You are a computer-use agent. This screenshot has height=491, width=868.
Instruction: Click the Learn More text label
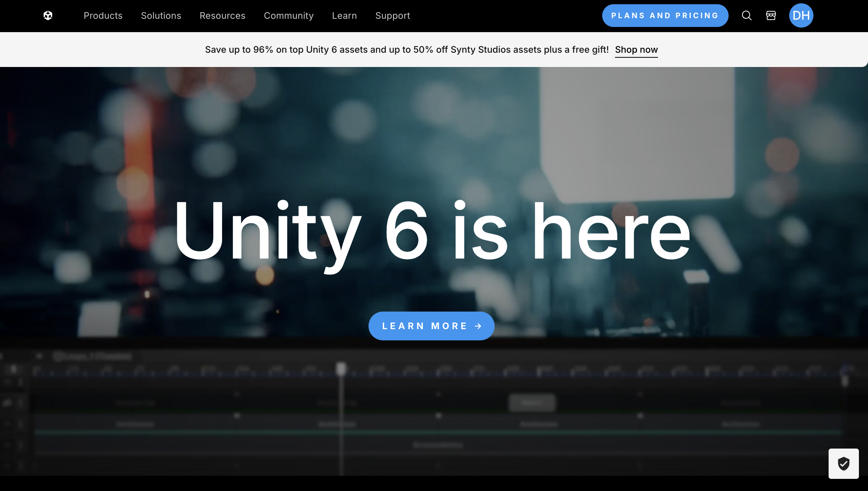(x=424, y=326)
